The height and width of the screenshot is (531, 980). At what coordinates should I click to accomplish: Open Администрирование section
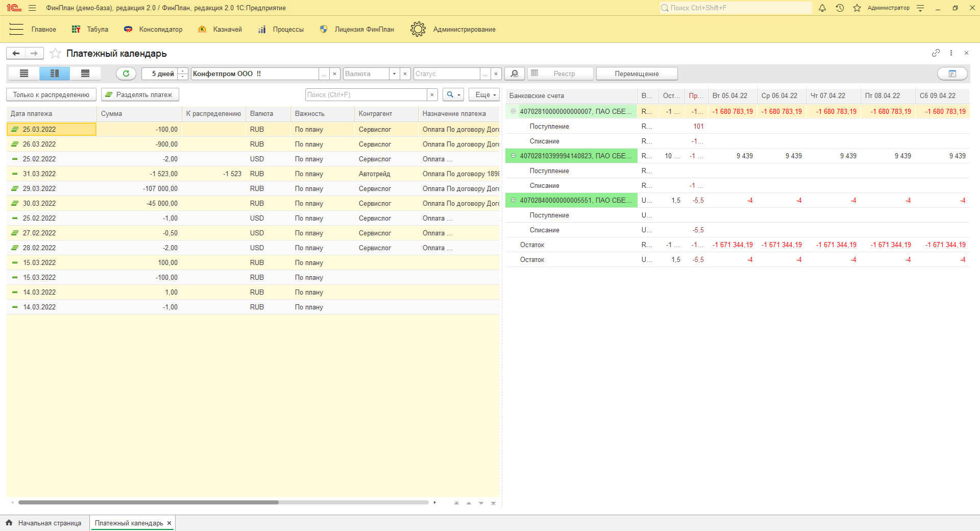(453, 29)
